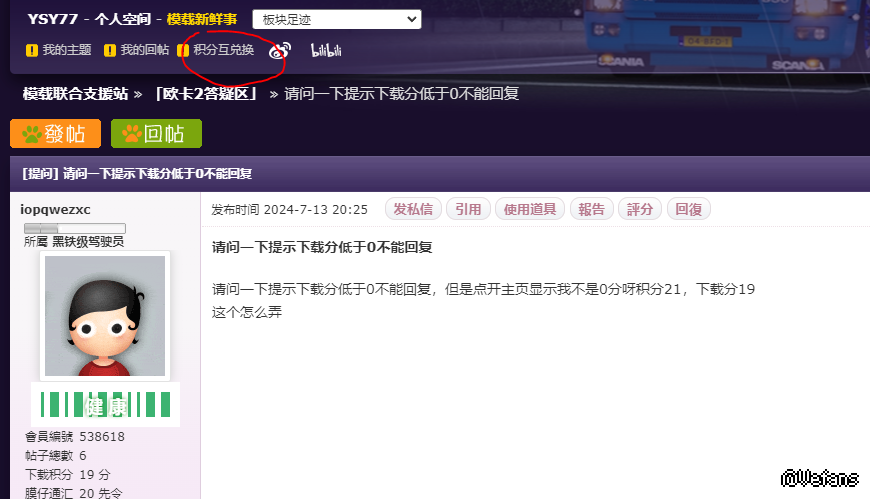870x499 pixels.
Task: Open the 我的回帖 link
Action: (x=145, y=50)
